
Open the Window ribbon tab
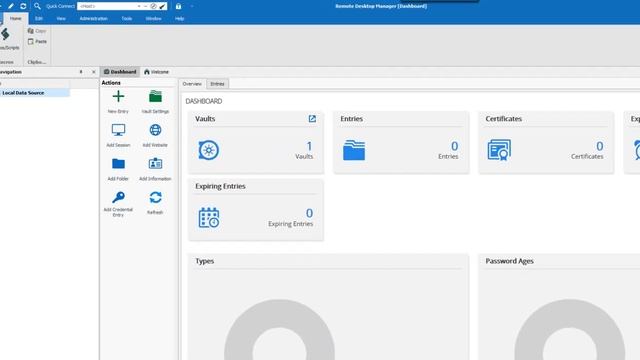coord(153,18)
